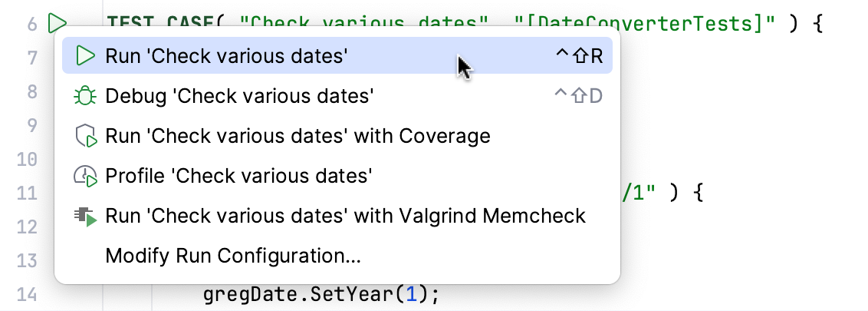Click line number 14 in the gutter

(27, 295)
